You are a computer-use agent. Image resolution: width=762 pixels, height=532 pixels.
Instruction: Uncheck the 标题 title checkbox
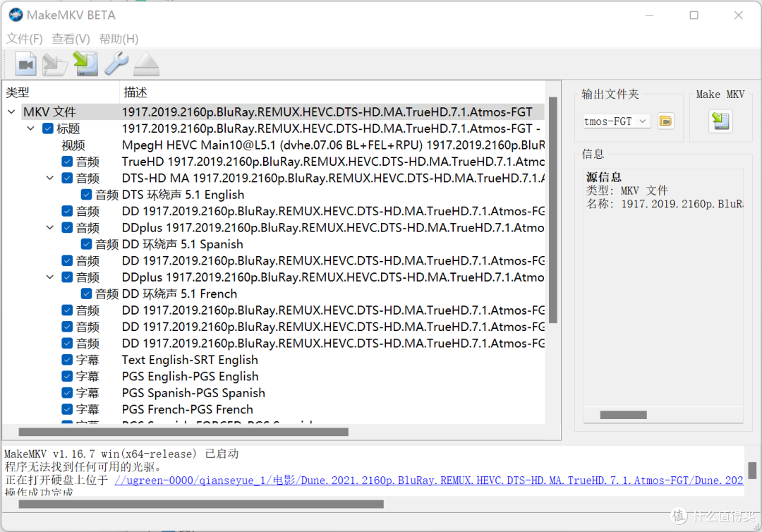pos(48,128)
